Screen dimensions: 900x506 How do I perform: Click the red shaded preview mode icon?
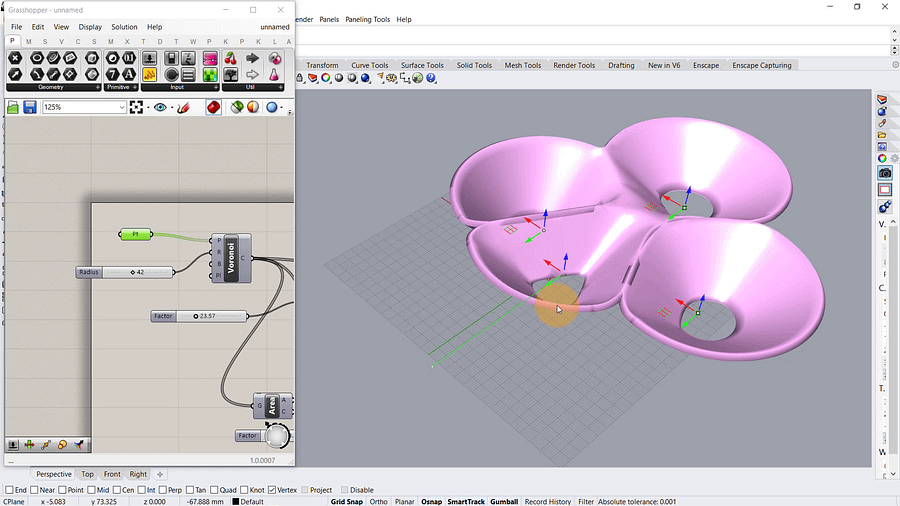click(x=214, y=107)
